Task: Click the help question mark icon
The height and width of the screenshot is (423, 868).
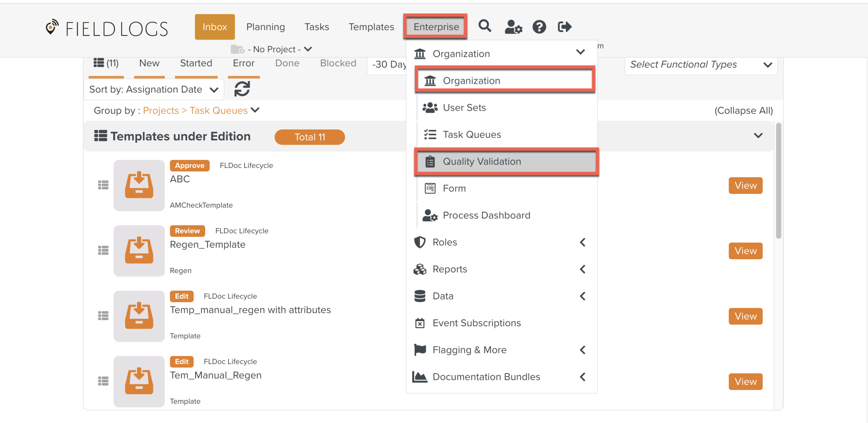Action: pos(539,27)
